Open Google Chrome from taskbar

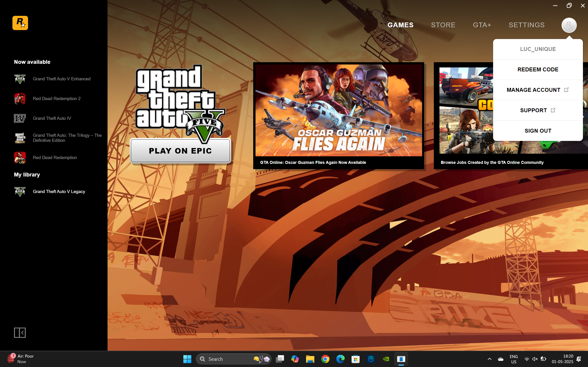(325, 359)
